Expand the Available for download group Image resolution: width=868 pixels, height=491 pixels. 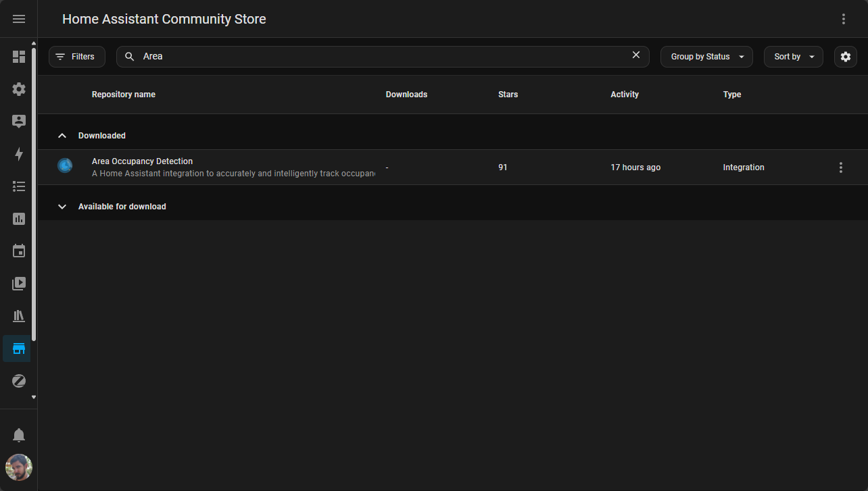pos(63,207)
